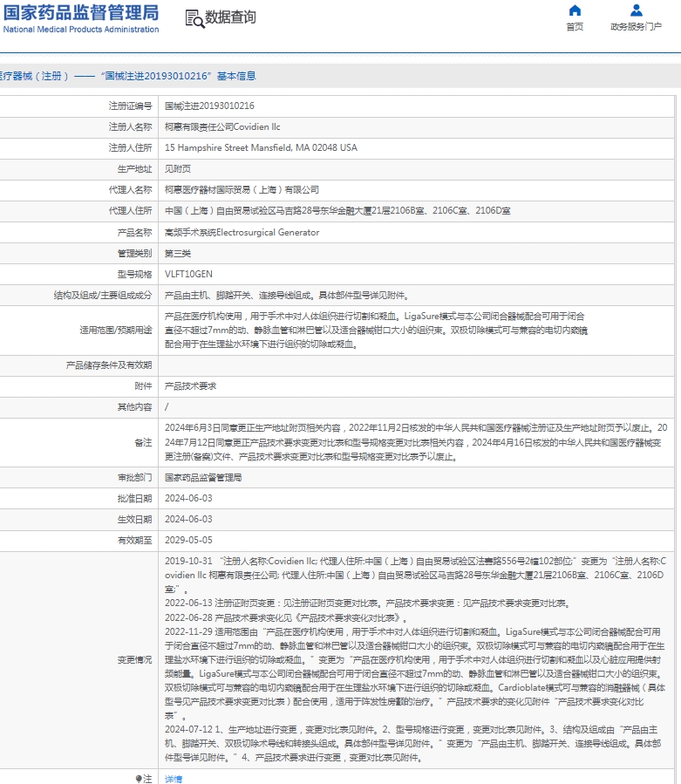Click the 适用范围/预期用途 label

[x=115, y=330]
